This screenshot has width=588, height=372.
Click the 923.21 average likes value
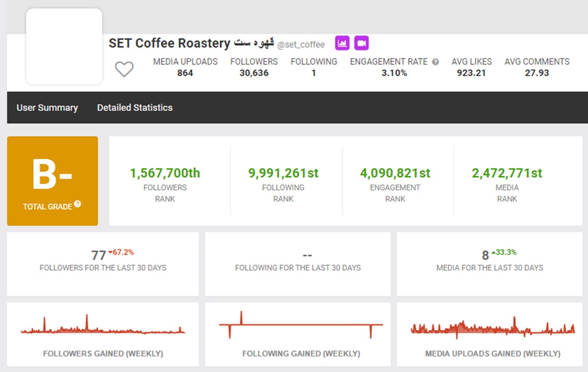[471, 73]
